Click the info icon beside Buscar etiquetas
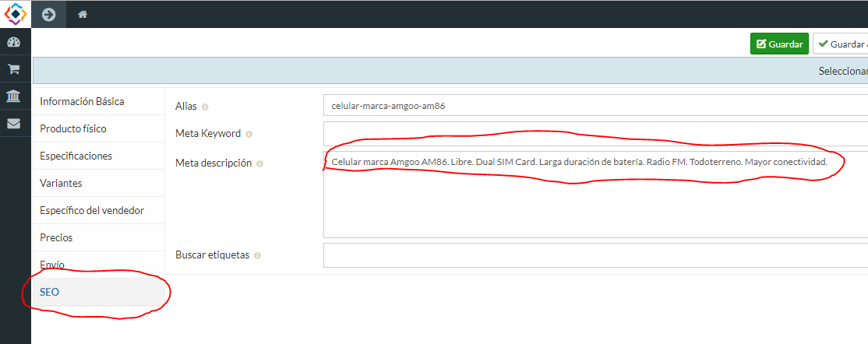868x344 pixels. click(x=257, y=255)
